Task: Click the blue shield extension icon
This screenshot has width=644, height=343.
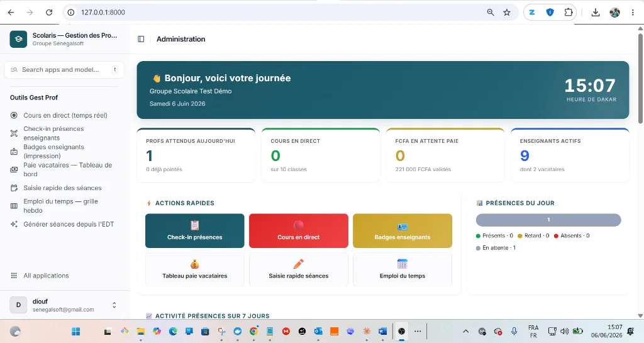Action: click(550, 13)
